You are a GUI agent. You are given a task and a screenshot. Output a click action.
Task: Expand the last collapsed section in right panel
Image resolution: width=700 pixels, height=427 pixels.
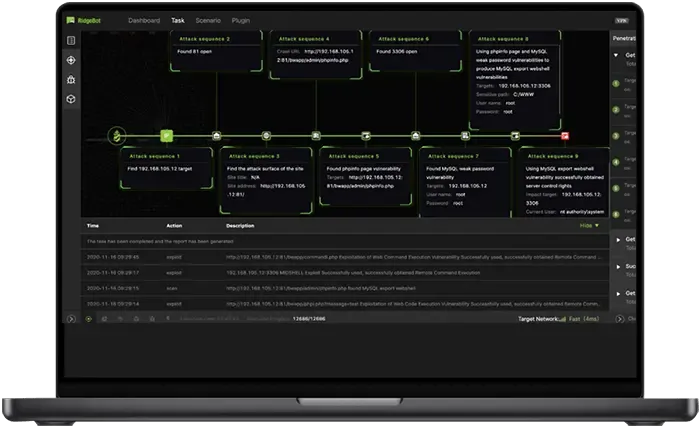pos(618,294)
